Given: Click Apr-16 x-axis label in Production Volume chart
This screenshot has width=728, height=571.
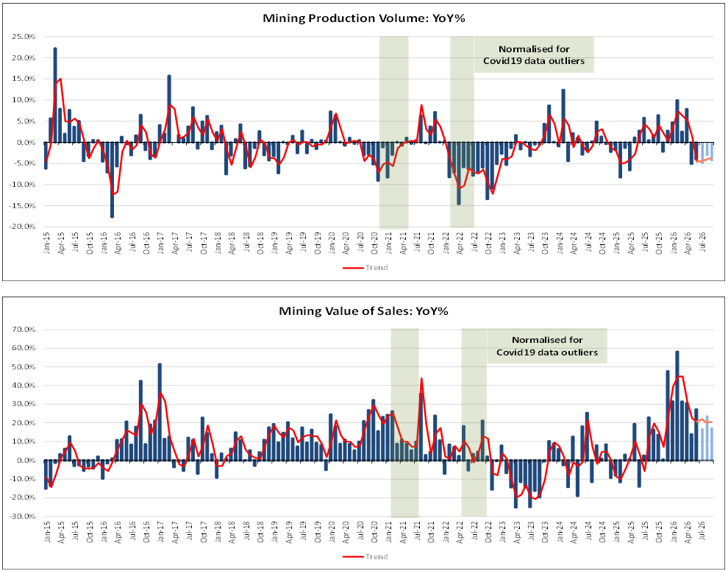Looking at the screenshot, I should tap(118, 243).
